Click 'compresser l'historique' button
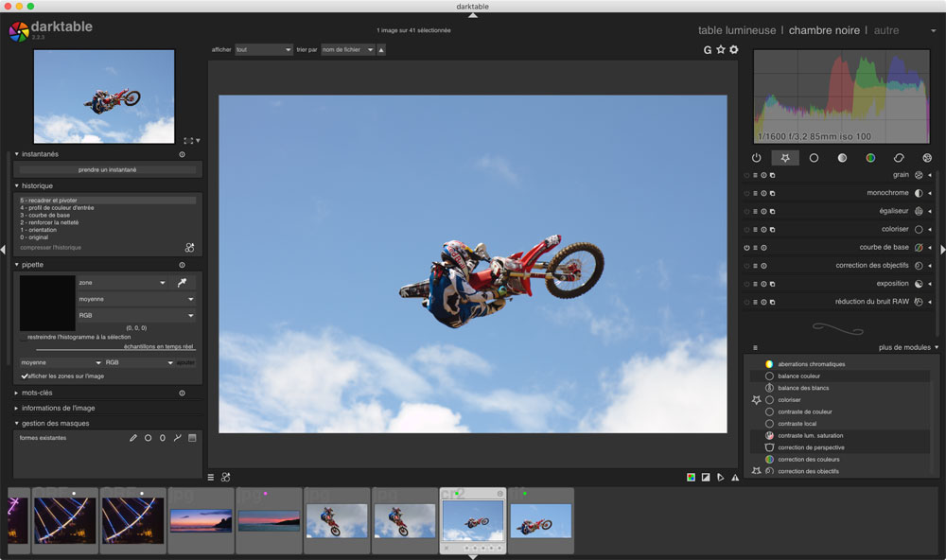 pyautogui.click(x=51, y=248)
